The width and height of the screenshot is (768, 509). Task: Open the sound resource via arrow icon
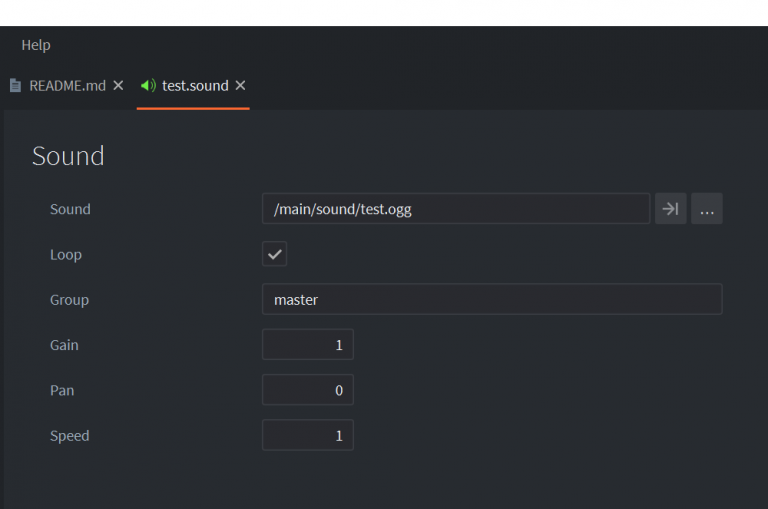[671, 209]
